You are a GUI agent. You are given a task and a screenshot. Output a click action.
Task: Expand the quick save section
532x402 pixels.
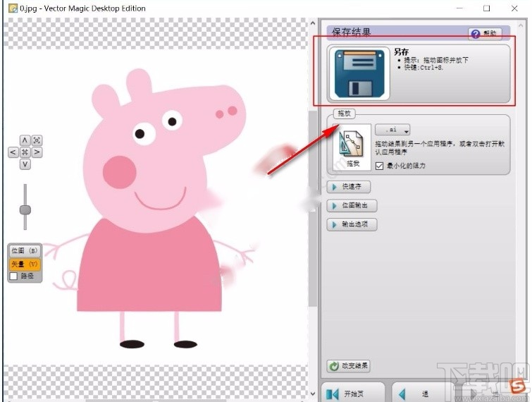pyautogui.click(x=349, y=187)
